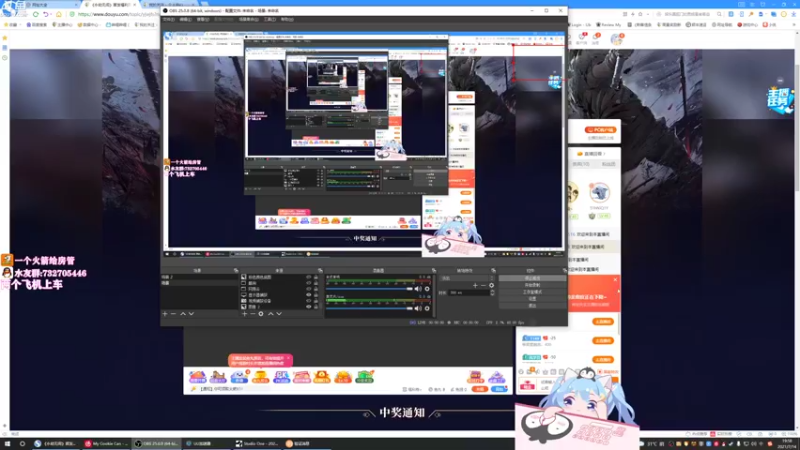Pop out the Audio Mixer dock panel
The height and width of the screenshot is (450, 800).
tap(434, 270)
